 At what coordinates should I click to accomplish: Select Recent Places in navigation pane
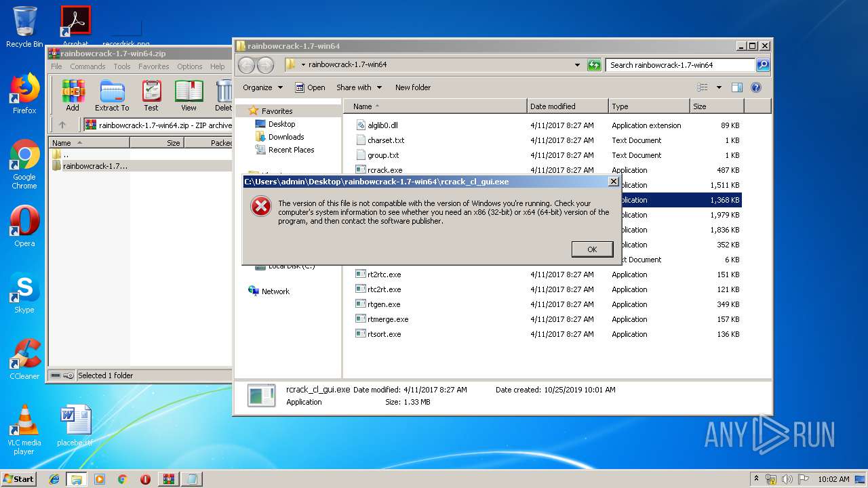[285, 150]
